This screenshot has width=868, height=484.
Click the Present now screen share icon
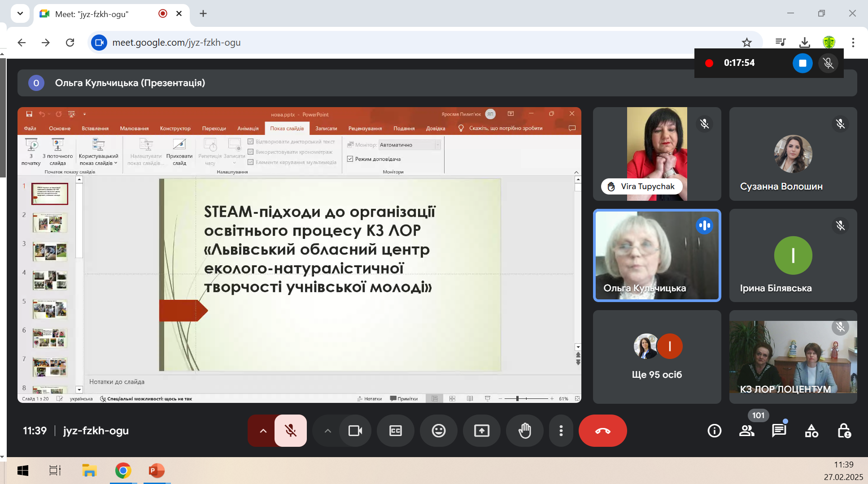click(x=481, y=431)
